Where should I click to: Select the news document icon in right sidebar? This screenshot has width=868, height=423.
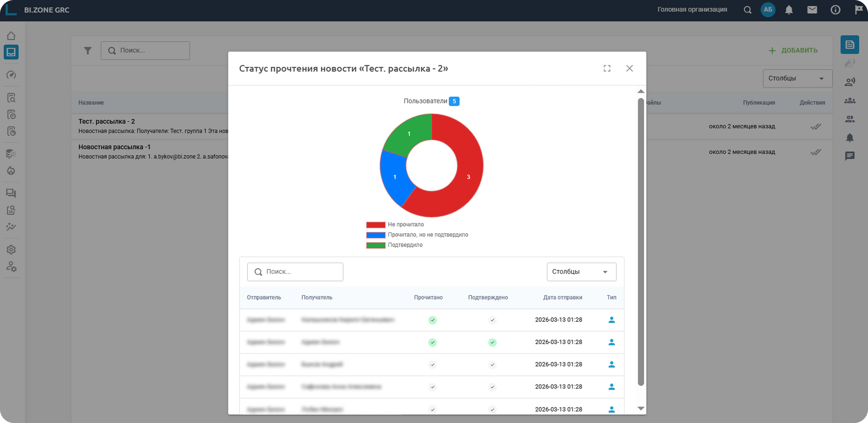click(x=850, y=44)
